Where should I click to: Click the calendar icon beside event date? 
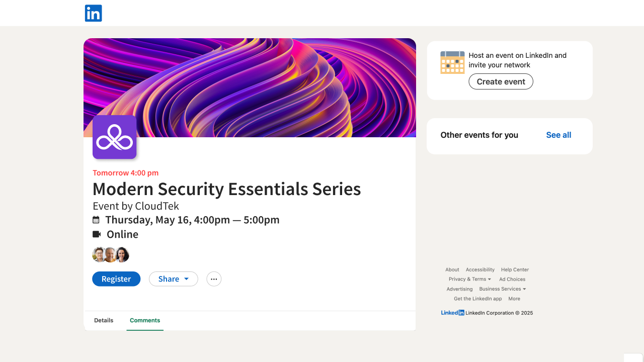(96, 220)
